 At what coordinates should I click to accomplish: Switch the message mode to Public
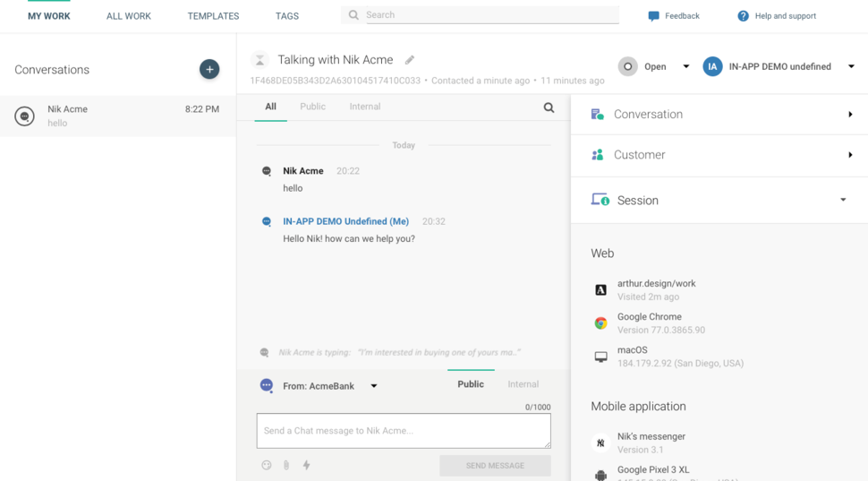(x=471, y=384)
